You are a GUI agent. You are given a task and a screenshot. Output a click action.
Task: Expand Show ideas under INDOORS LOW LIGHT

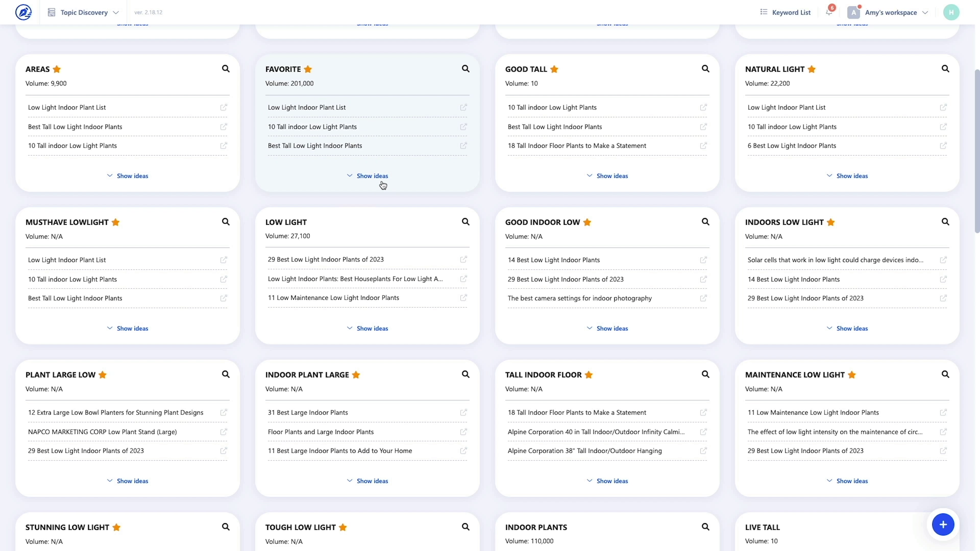tap(847, 328)
